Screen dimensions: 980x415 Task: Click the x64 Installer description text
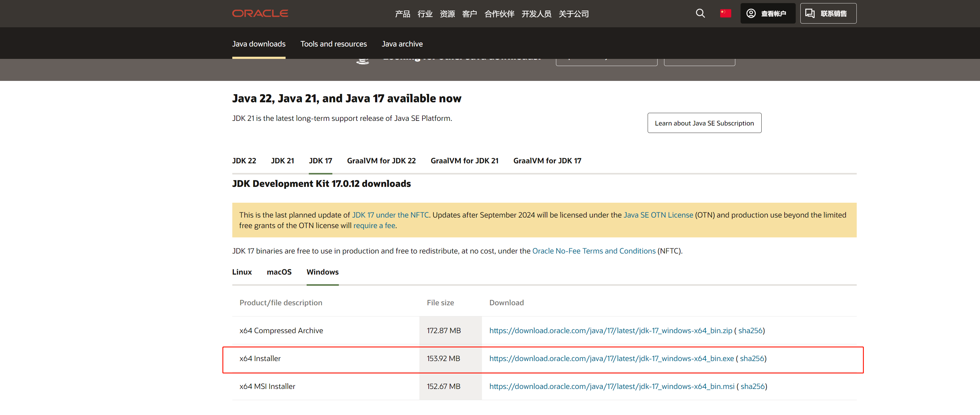coord(260,358)
